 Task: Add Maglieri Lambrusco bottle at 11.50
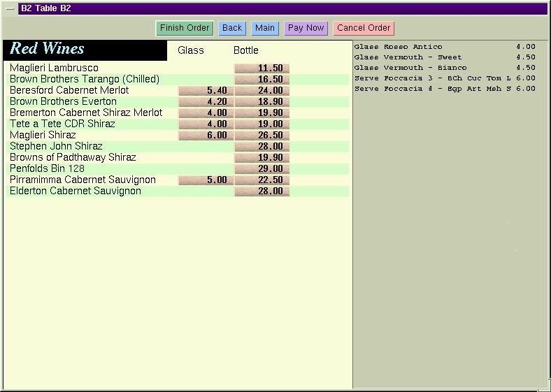tap(262, 68)
